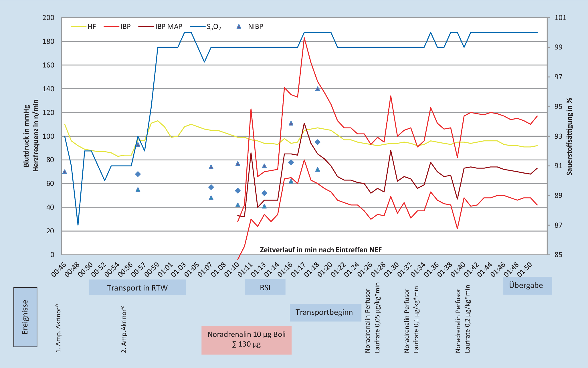Click the Noradrenalin 10 µg Boli box
This screenshot has width=588, height=368.
tap(246, 340)
